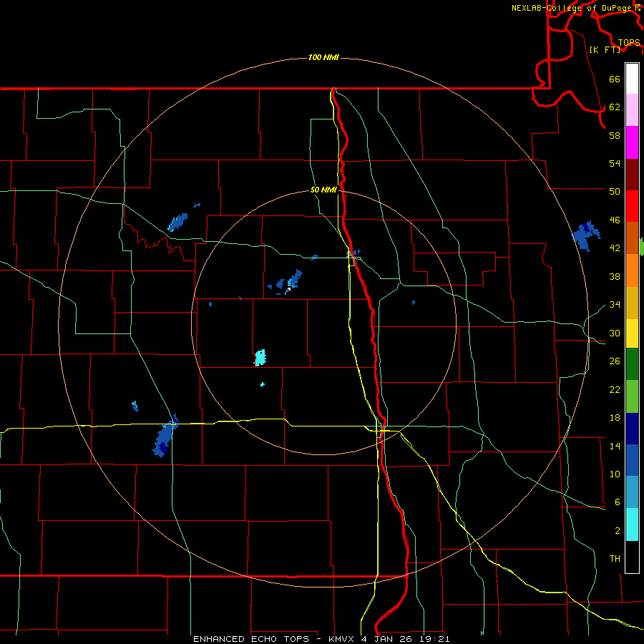Click the TOPS legend title
This screenshot has height=644, width=644.
(629, 43)
